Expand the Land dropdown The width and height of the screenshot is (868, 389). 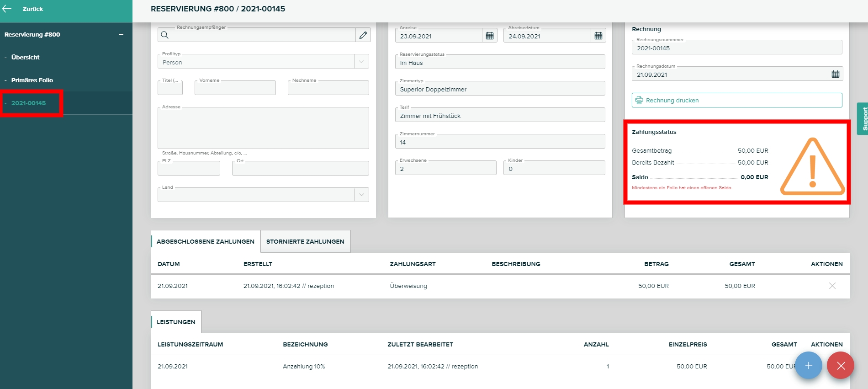pos(361,195)
